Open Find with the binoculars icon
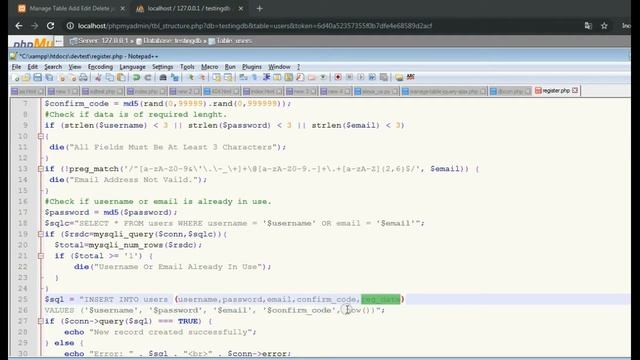This screenshot has height=360, width=640. click(163, 77)
